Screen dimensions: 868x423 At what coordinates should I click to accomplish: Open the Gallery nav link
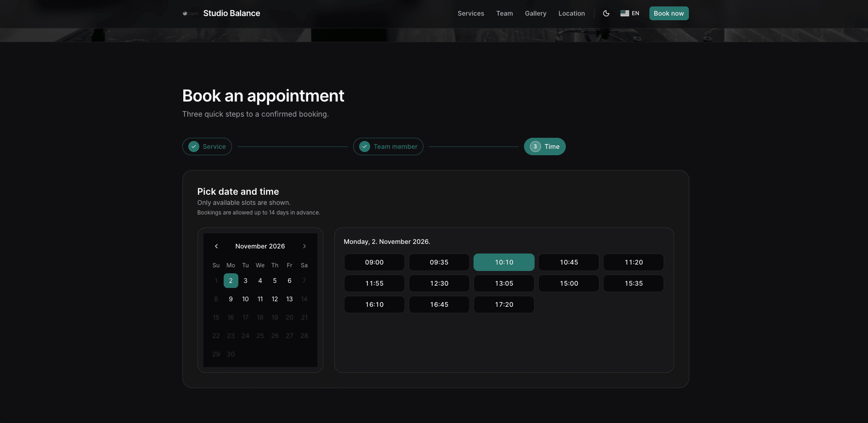pyautogui.click(x=535, y=13)
